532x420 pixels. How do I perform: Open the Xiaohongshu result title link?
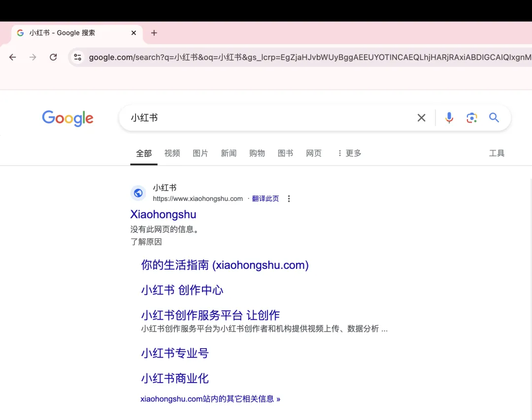point(163,214)
